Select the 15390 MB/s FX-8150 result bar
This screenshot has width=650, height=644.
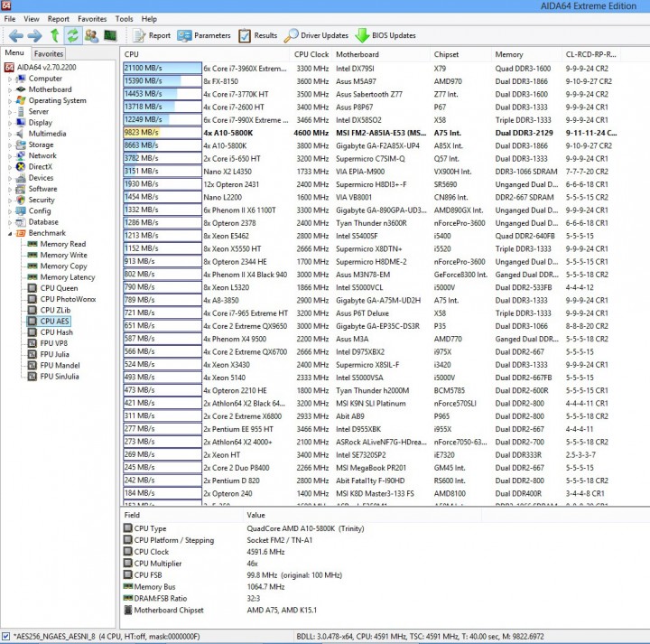pyautogui.click(x=162, y=81)
